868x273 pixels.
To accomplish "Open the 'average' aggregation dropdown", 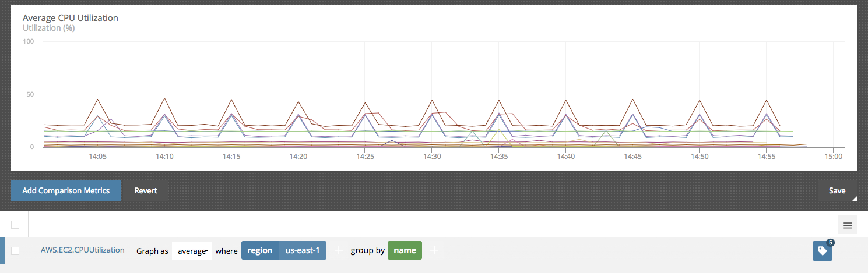I will pyautogui.click(x=192, y=251).
